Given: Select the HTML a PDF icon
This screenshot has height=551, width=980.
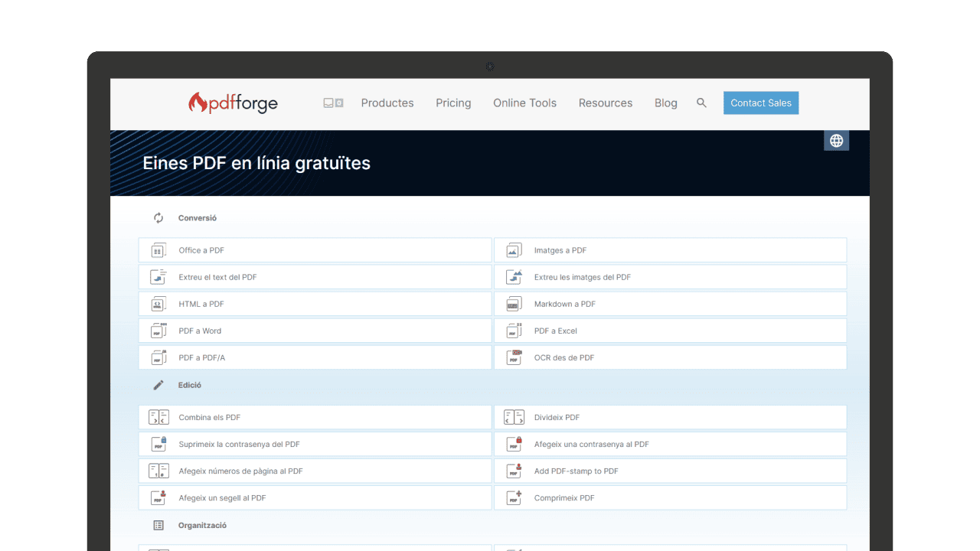Looking at the screenshot, I should 158,304.
